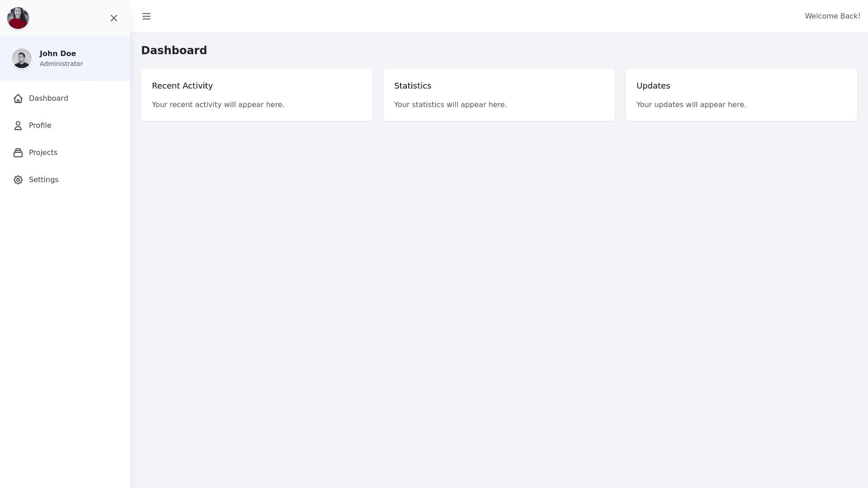Navigate to the Settings label
The width and height of the screenshot is (868, 488).
click(x=43, y=180)
